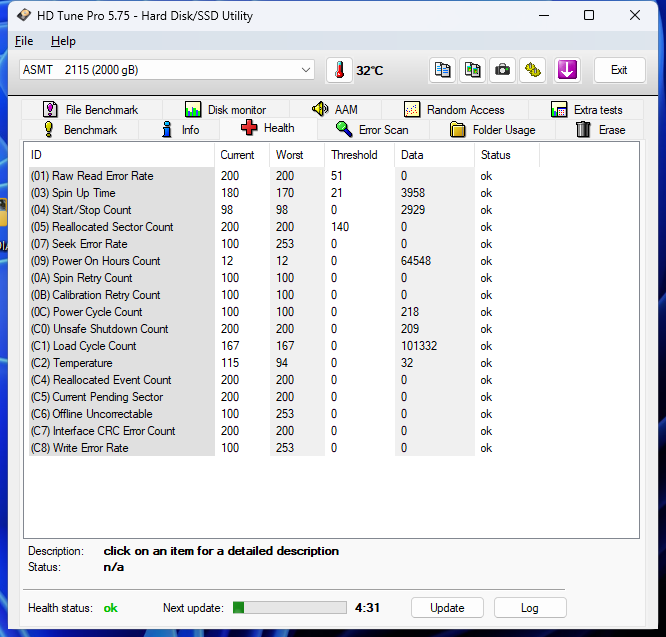This screenshot has height=637, width=666.
Task: Open the Disk monitor tab
Action: [226, 110]
